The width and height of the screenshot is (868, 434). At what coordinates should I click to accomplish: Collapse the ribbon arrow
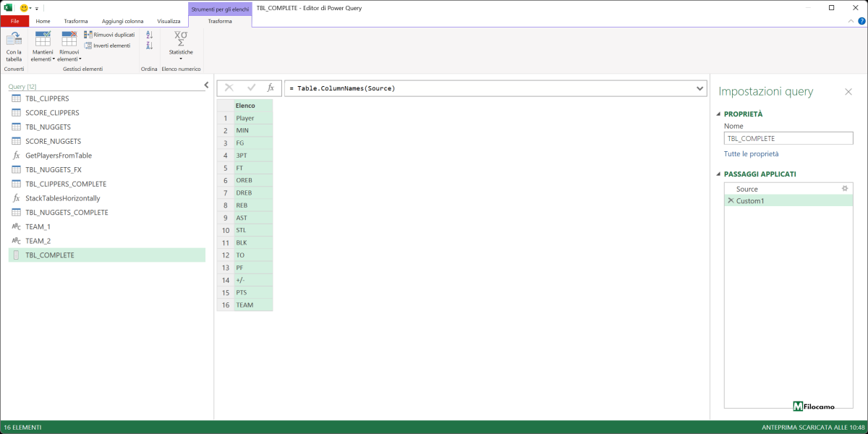pyautogui.click(x=851, y=22)
